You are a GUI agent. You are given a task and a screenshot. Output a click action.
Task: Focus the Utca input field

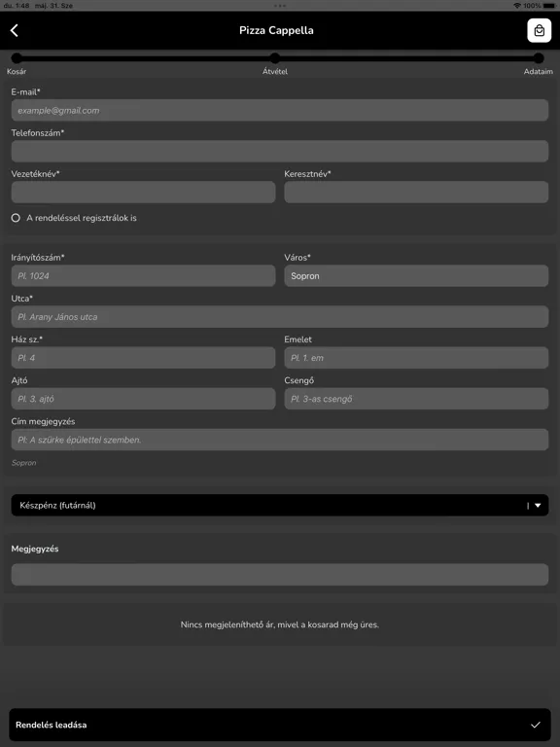point(280,317)
